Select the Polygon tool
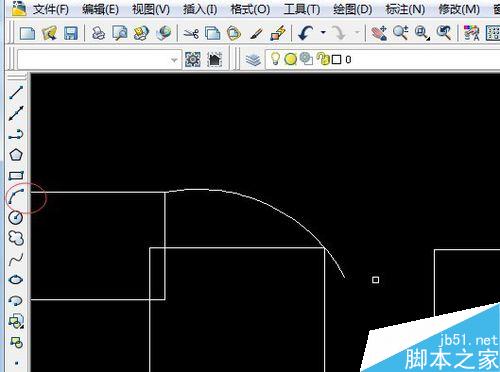 (x=16, y=155)
